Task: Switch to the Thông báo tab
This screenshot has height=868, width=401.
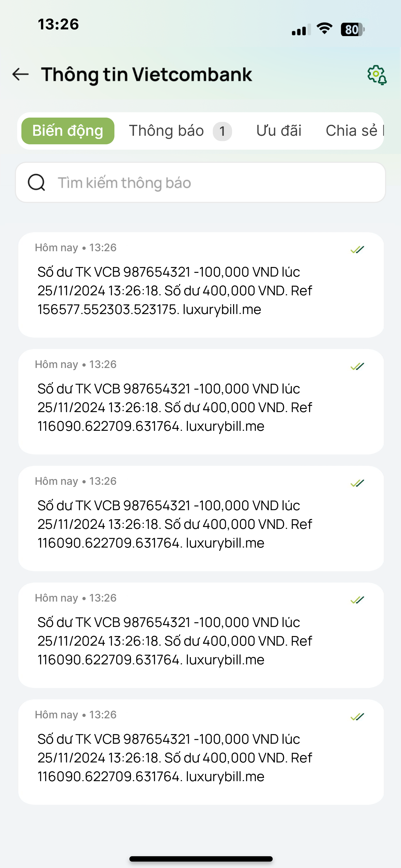Action: [x=167, y=131]
